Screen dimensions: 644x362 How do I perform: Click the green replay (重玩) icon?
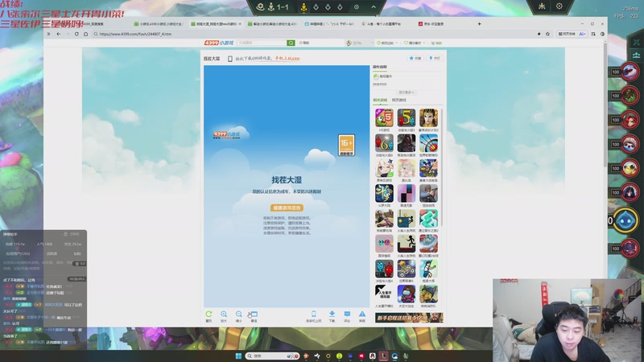tap(208, 315)
